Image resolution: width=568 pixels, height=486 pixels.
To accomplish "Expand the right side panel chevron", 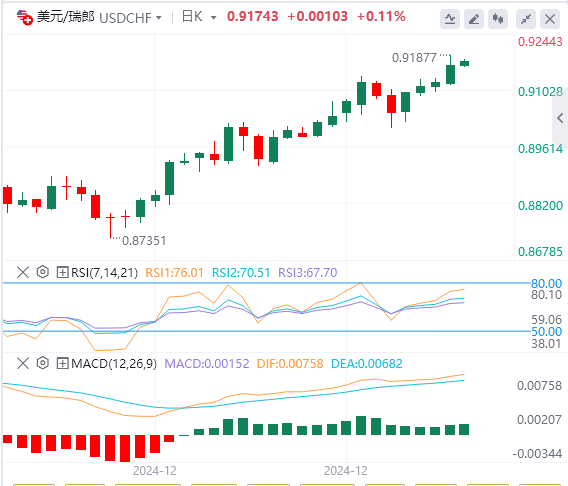I will point(560,118).
